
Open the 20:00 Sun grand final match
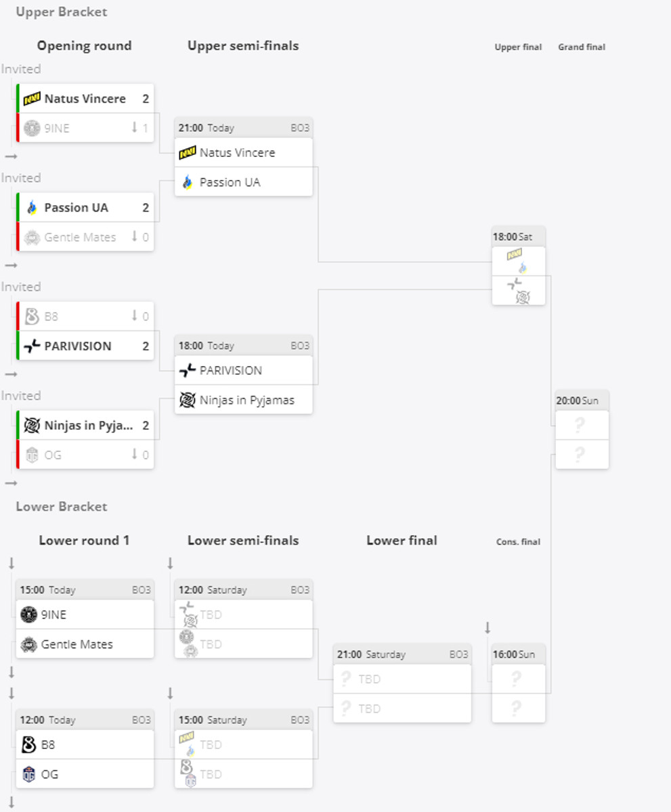pos(581,430)
